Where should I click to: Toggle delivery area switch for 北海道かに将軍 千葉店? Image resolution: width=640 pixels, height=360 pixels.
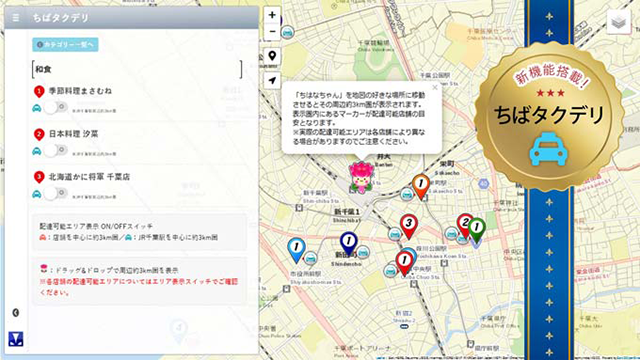(56, 193)
